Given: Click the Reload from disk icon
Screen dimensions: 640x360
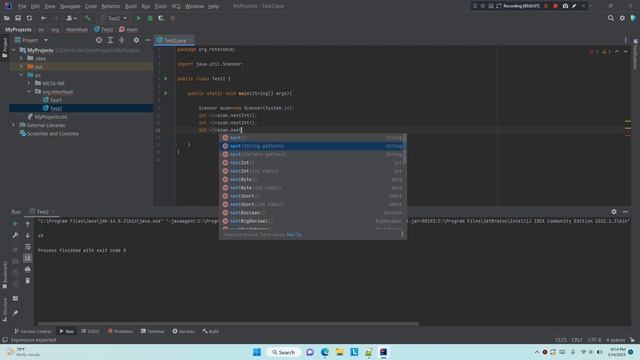Looking at the screenshot, I should click(29, 18).
